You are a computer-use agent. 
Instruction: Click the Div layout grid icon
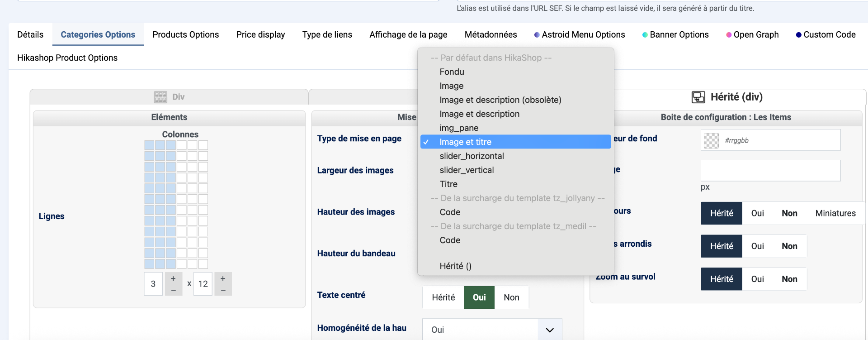(160, 97)
